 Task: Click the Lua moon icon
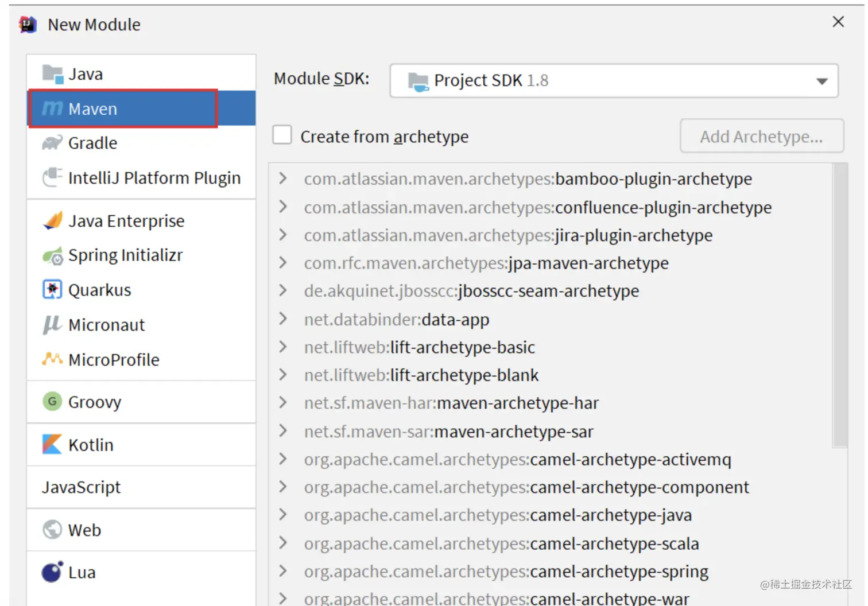tap(52, 572)
